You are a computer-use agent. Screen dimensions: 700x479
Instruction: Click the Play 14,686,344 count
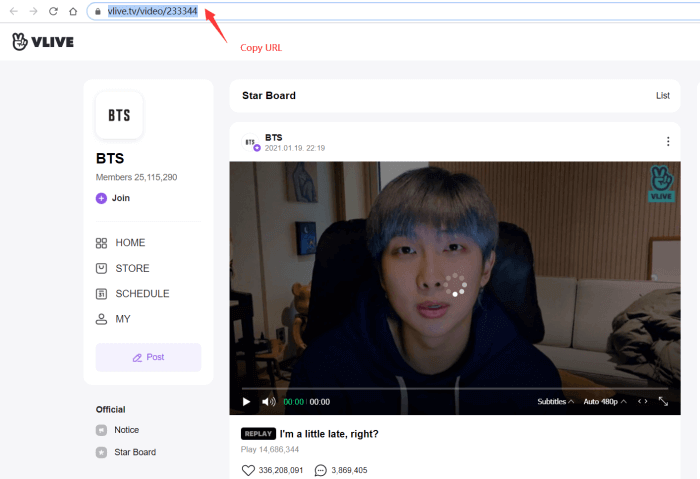tap(270, 450)
